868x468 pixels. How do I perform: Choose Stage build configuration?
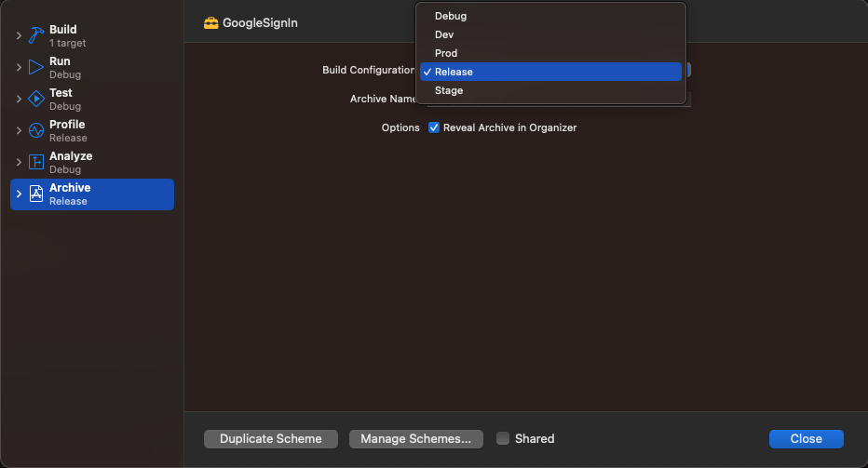(x=550, y=90)
